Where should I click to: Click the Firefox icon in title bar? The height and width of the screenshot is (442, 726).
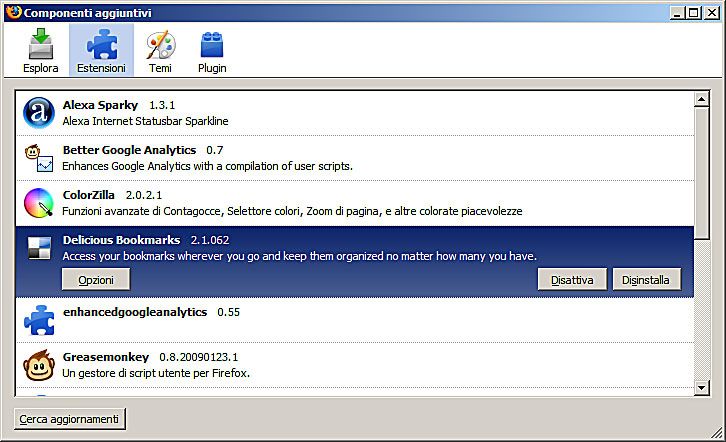(x=14, y=12)
